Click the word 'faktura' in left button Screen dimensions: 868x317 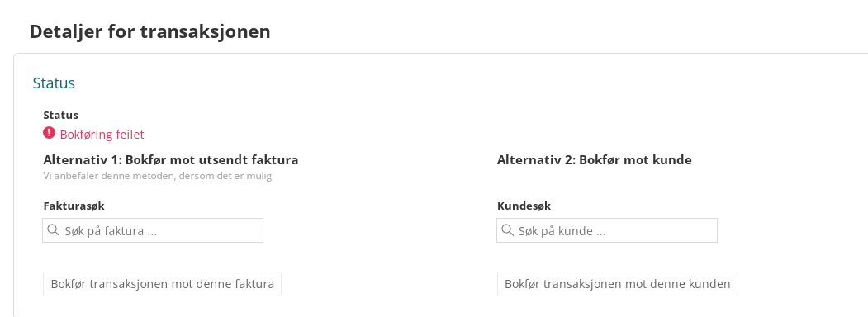tap(254, 284)
